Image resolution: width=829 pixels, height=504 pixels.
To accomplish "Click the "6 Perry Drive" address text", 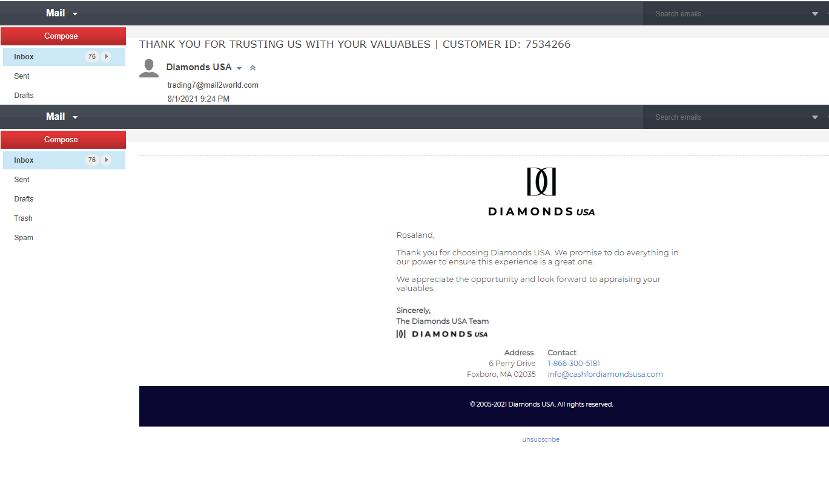I will click(x=512, y=364).
